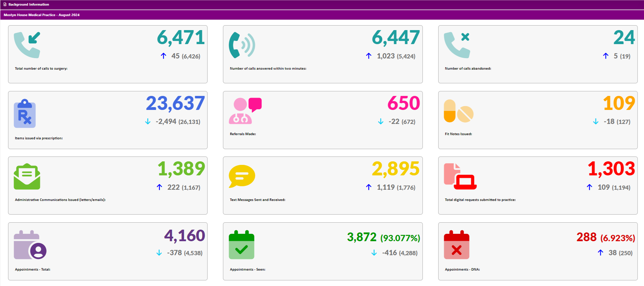Screen dimensions: 644x286
Task: Click 'Text Messages Sent and Received:' label
Action: [258, 200]
